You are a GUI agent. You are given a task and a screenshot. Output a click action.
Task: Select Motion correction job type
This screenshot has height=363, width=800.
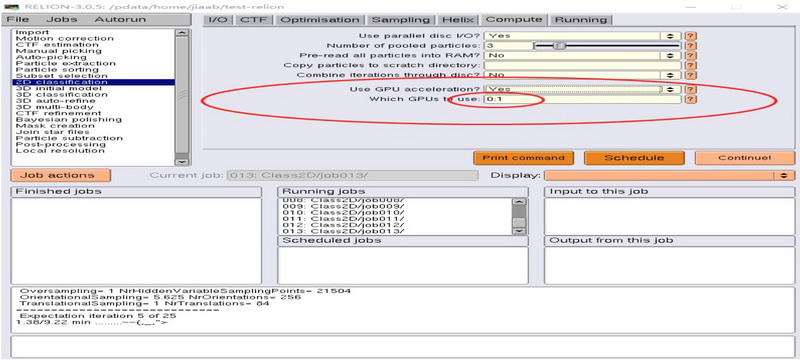pos(93,38)
